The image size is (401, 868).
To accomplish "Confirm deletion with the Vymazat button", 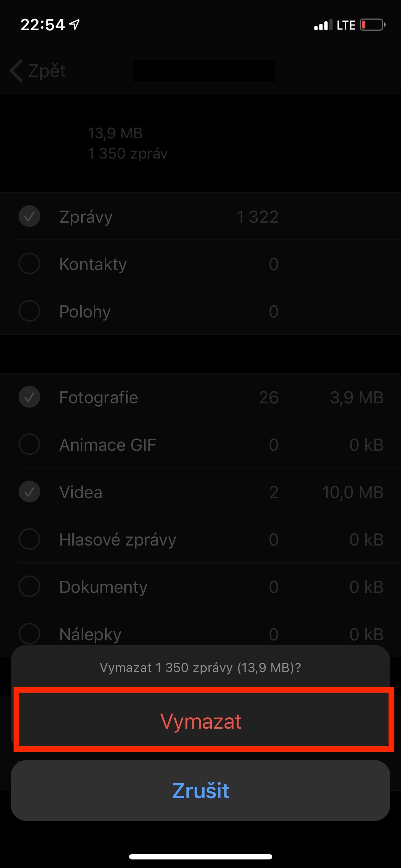I will coord(201,722).
